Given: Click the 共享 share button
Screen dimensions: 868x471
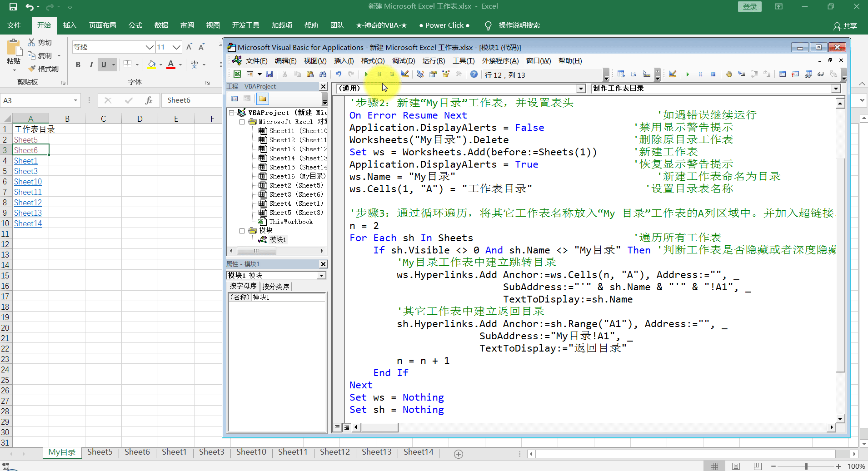Looking at the screenshot, I should click(845, 26).
